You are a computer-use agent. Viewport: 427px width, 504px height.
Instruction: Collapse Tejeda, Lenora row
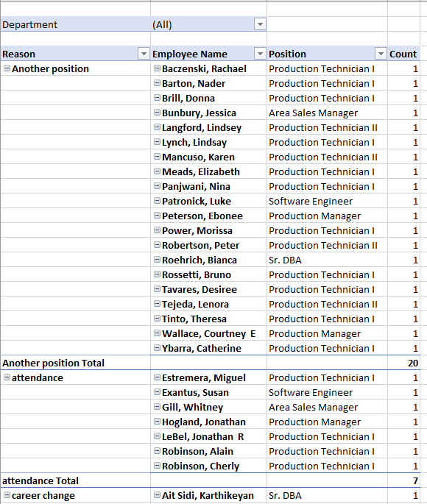pos(157,304)
